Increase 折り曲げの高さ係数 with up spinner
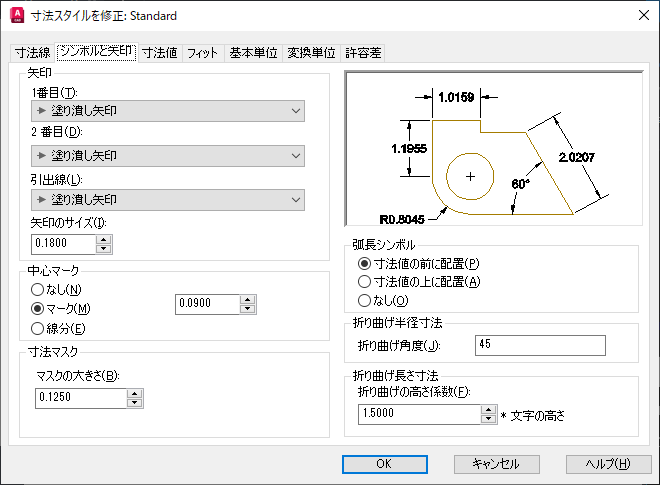This screenshot has width=660, height=485. pos(488,410)
